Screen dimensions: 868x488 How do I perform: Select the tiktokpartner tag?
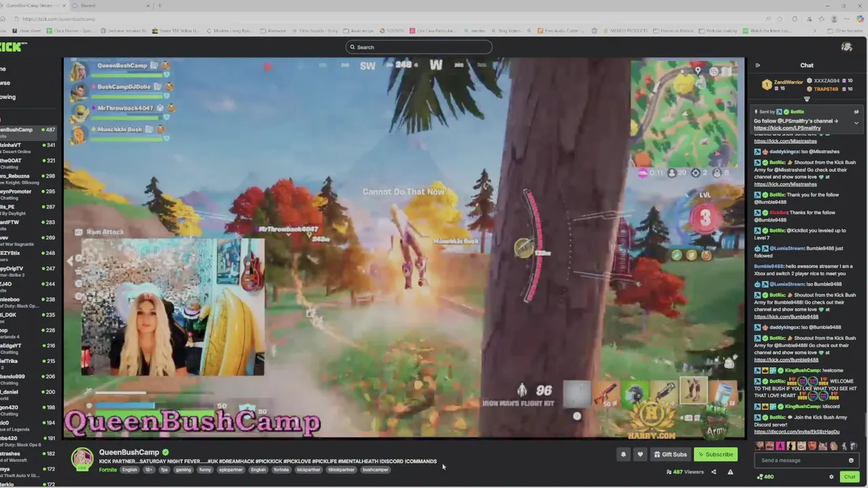tap(341, 470)
